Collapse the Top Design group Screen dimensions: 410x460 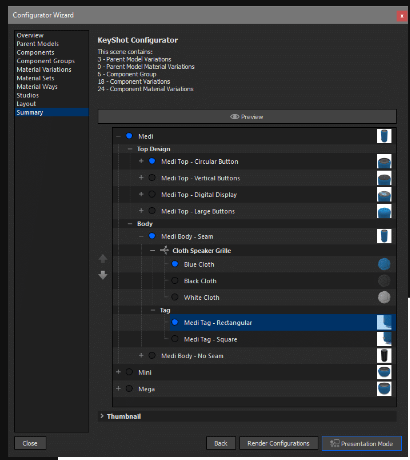pos(130,149)
